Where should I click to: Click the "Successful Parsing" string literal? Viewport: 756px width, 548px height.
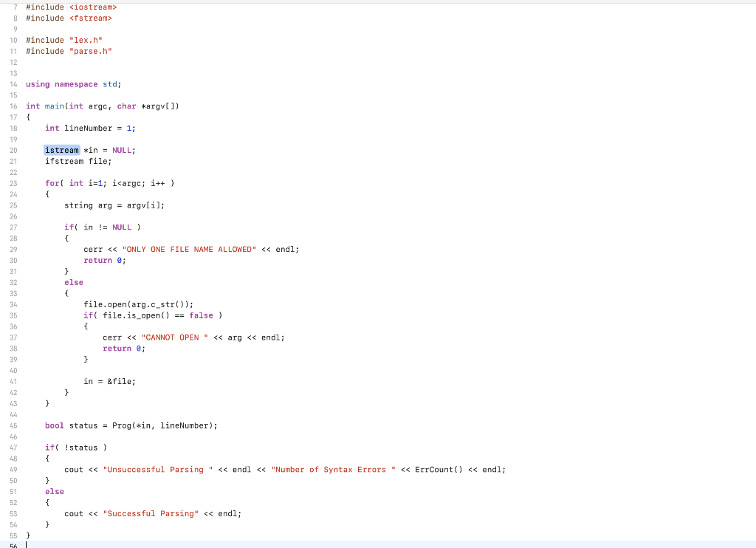[x=150, y=513]
